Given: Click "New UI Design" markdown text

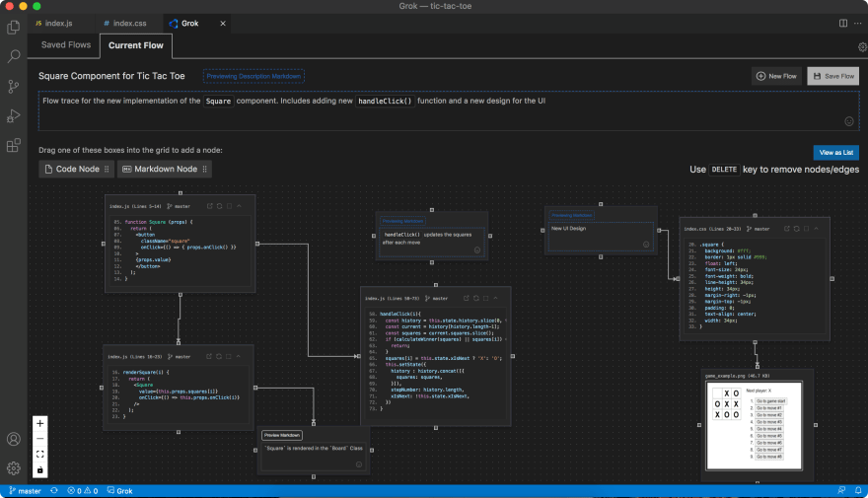Looking at the screenshot, I should [x=568, y=228].
